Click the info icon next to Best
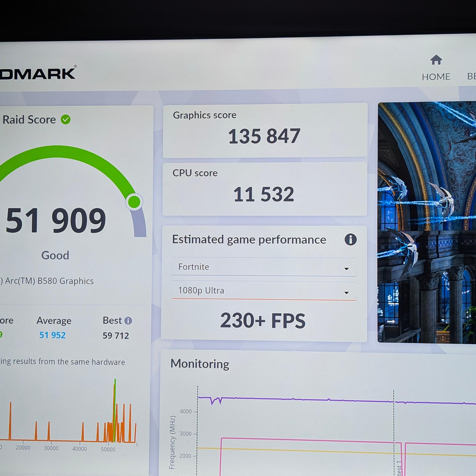Image resolution: width=476 pixels, height=476 pixels. [x=128, y=321]
